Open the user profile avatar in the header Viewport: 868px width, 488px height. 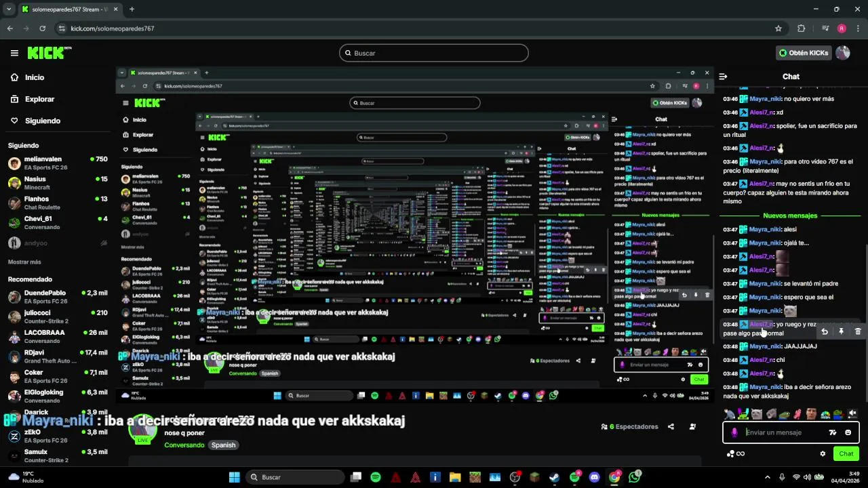[843, 53]
